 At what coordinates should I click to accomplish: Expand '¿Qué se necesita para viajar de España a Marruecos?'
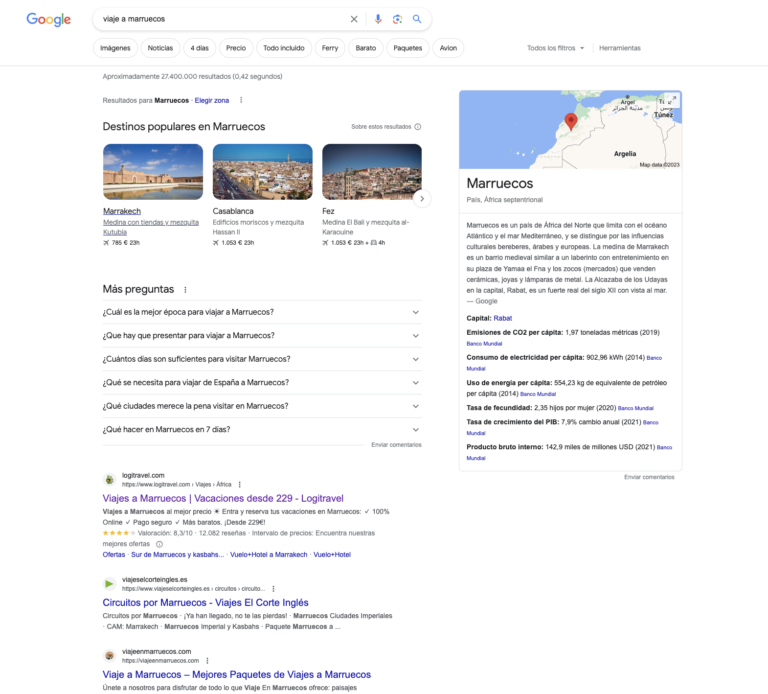(262, 383)
